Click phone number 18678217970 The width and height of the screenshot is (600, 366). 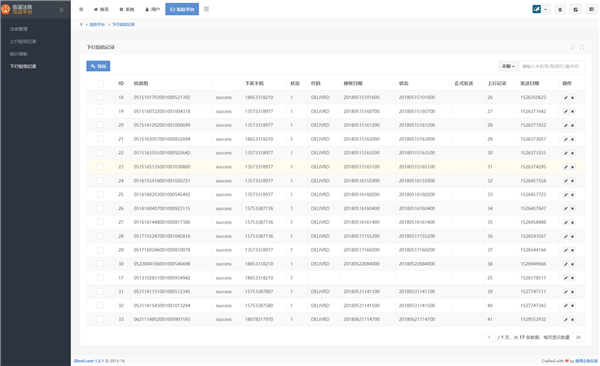point(259,319)
